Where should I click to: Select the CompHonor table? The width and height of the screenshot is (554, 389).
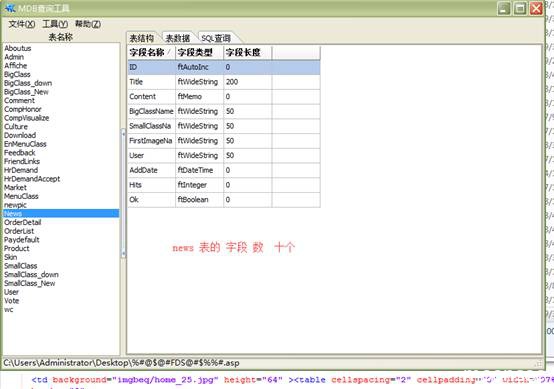pyautogui.click(x=23, y=109)
